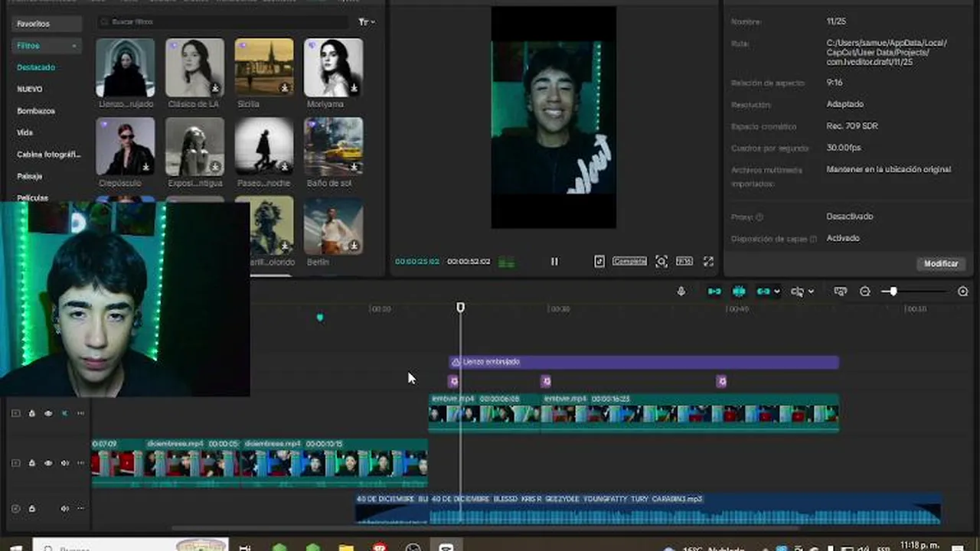Download the Baño de sol filter
The width and height of the screenshot is (980, 551).
354,167
